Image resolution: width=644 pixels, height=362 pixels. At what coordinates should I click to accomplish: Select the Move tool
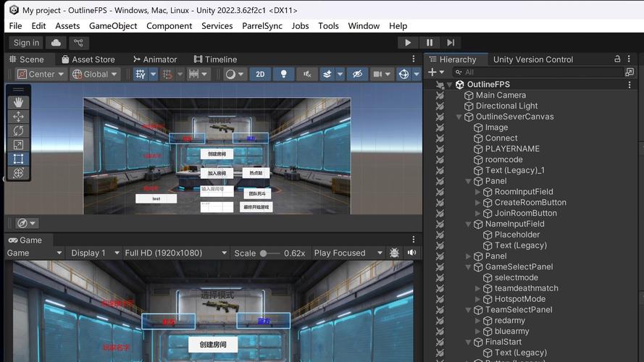pyautogui.click(x=18, y=117)
